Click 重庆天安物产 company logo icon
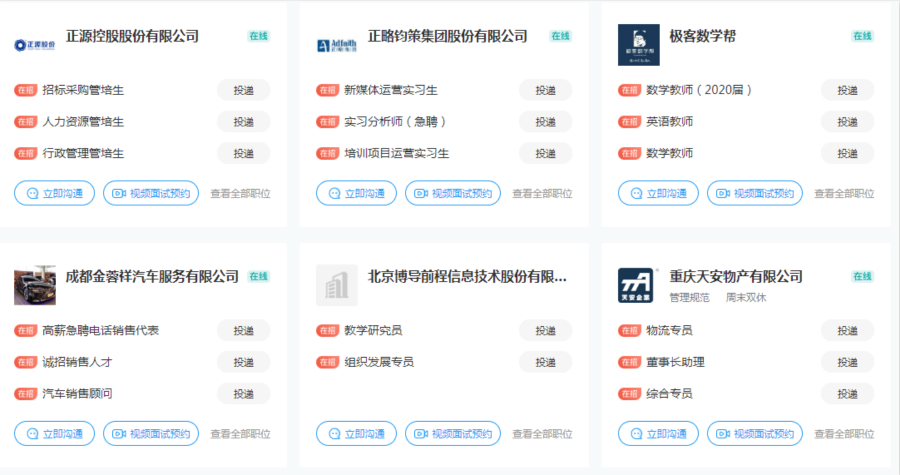This screenshot has height=475, width=900. (638, 286)
